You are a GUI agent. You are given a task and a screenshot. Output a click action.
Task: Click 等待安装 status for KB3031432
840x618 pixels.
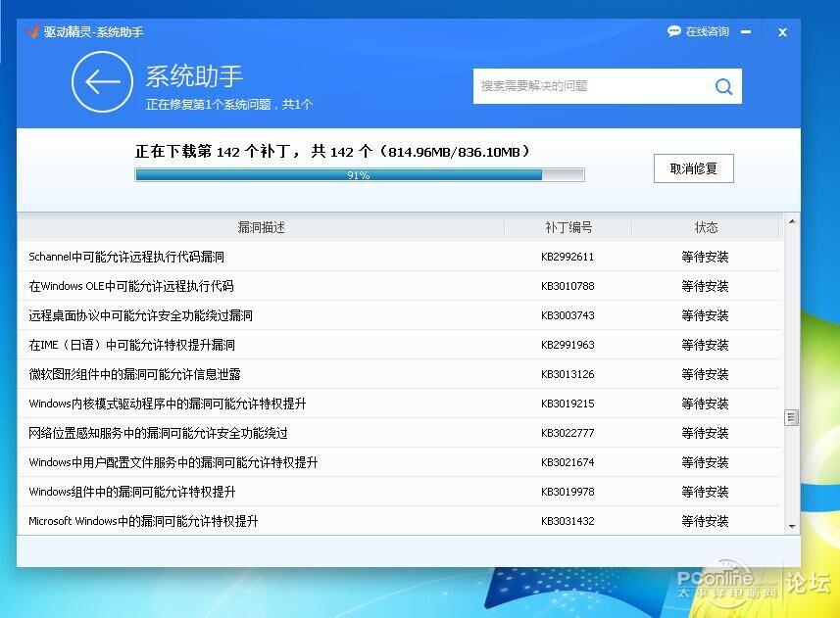point(705,521)
